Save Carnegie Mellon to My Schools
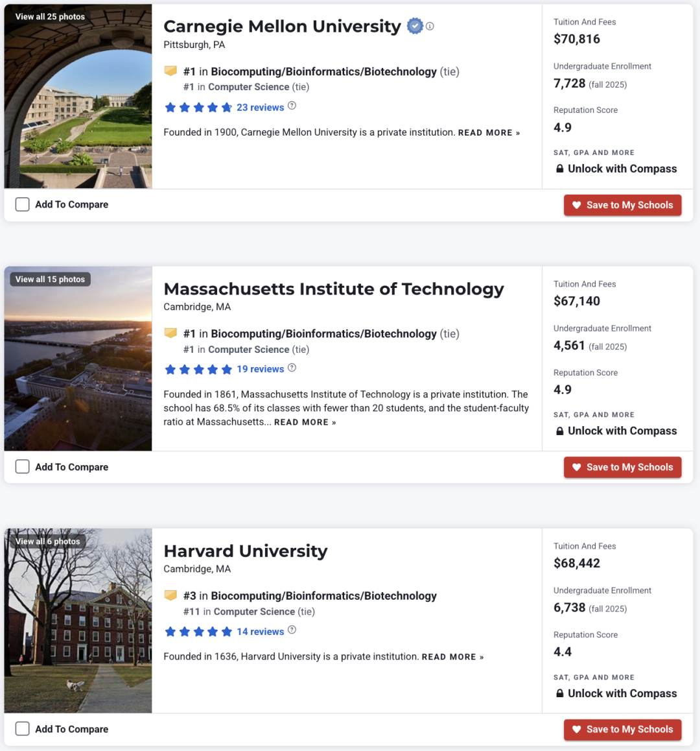 tap(622, 205)
